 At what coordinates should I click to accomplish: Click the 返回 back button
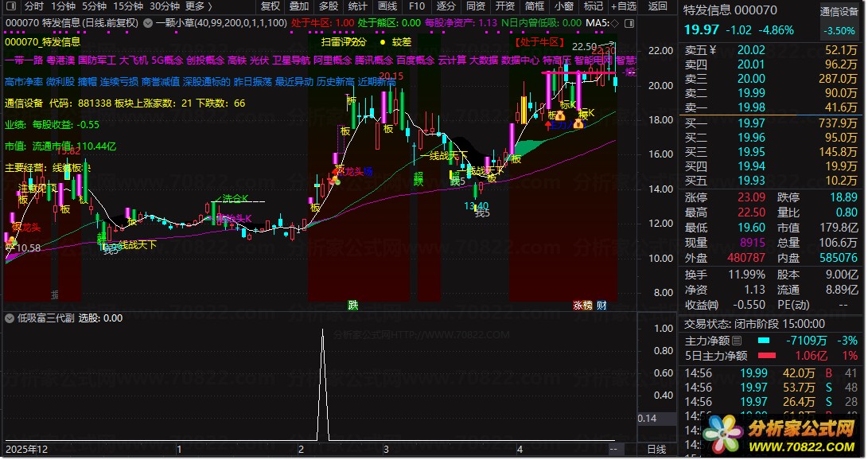click(658, 6)
